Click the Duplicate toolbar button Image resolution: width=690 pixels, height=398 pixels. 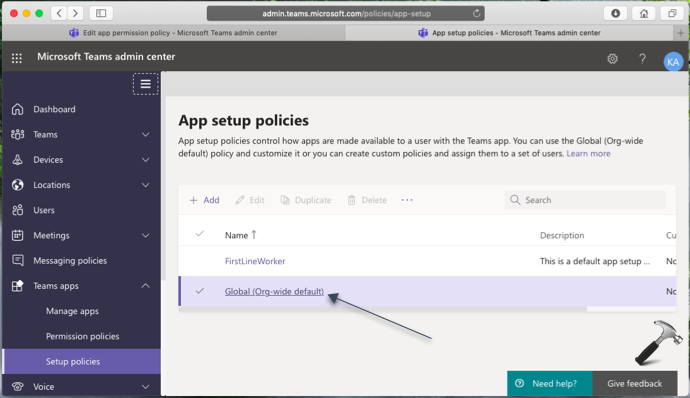point(305,200)
